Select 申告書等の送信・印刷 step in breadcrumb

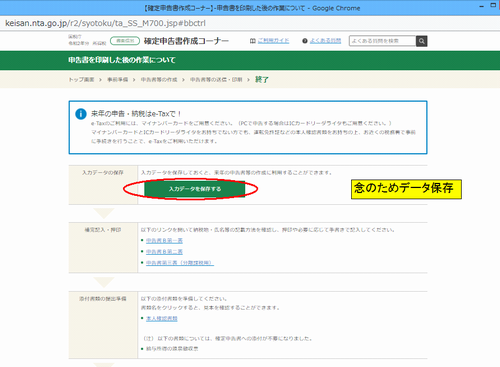(216, 80)
